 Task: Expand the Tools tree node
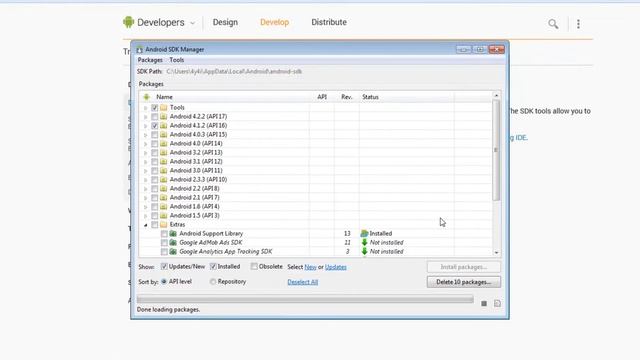pos(145,108)
